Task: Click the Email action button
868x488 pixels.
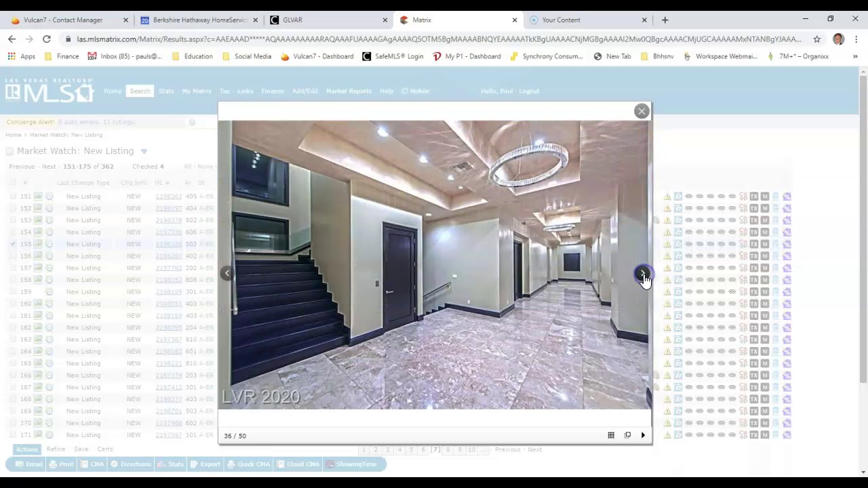Action: [28, 464]
